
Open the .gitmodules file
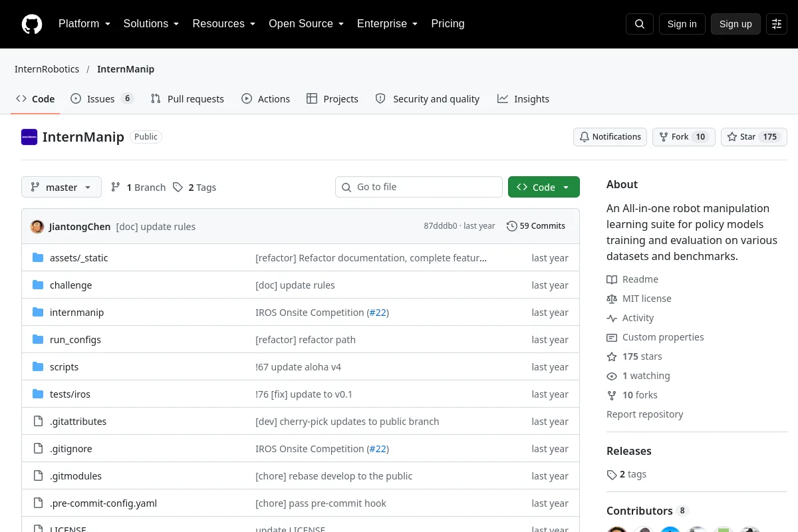[76, 476]
